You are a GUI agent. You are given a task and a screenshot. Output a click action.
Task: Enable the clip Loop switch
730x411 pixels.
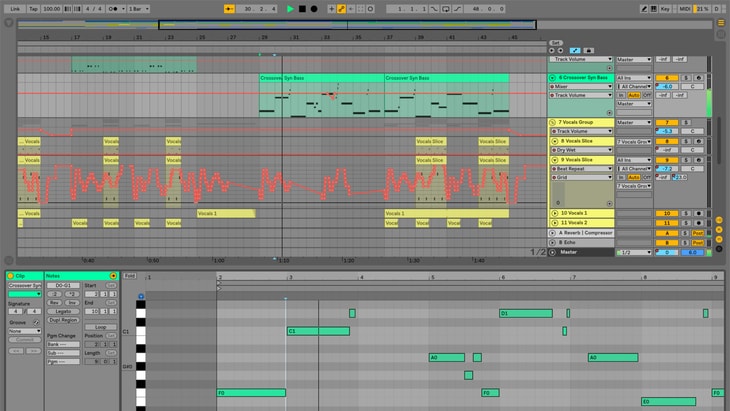100,327
